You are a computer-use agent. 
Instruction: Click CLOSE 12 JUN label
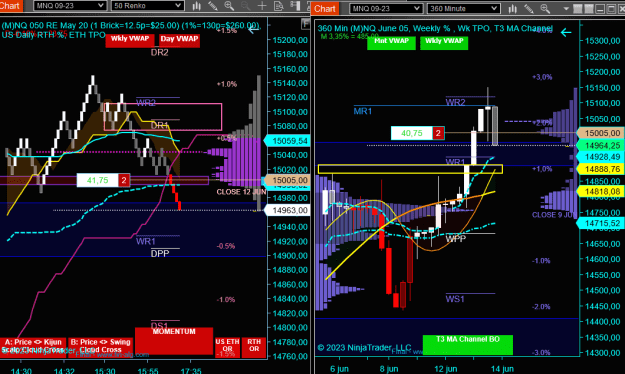pyautogui.click(x=241, y=192)
